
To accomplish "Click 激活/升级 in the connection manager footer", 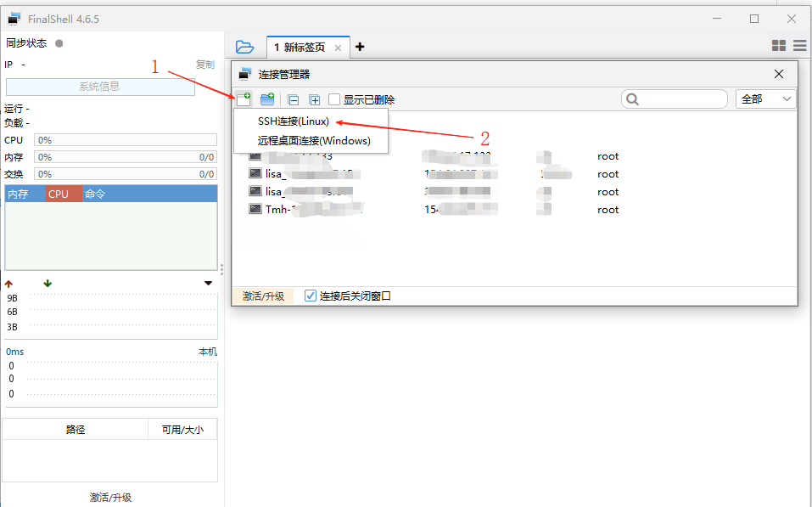I will coord(263,296).
